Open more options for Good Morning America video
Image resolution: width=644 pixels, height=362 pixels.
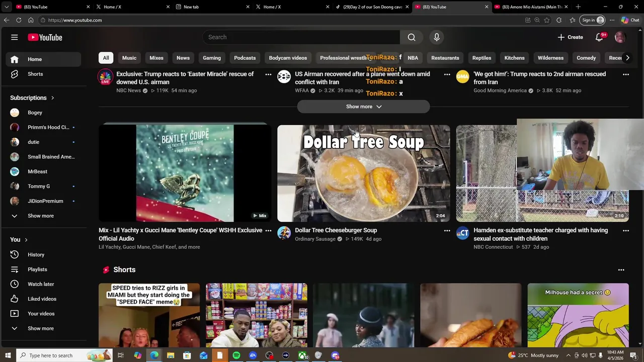pyautogui.click(x=626, y=74)
